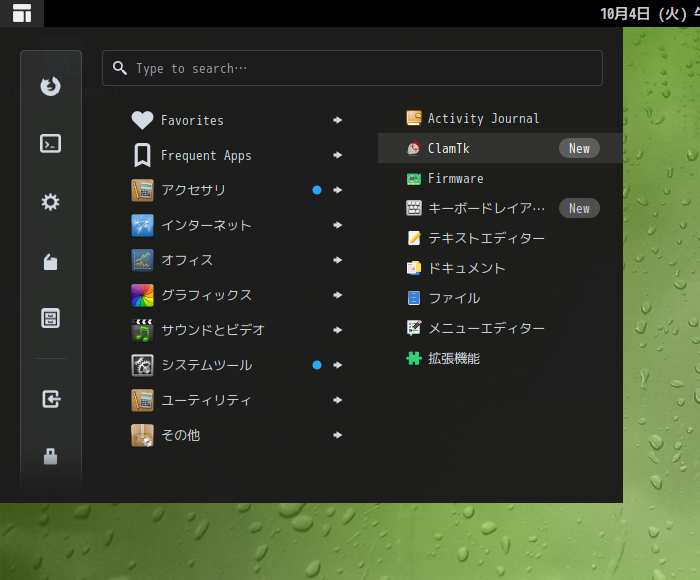Viewport: 700px width, 580px height.
Task: Click the menu launcher icon in top panel
Action: [x=22, y=13]
